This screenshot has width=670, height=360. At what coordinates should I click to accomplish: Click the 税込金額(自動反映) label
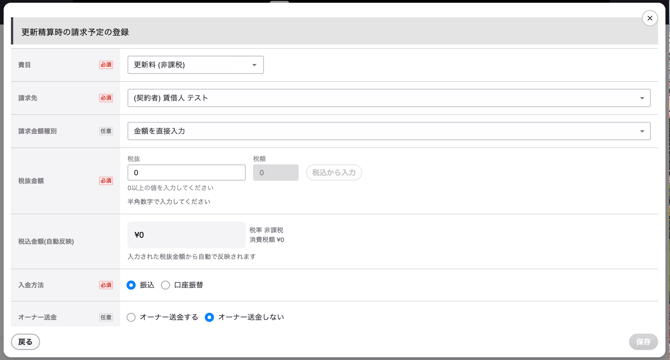(x=46, y=241)
